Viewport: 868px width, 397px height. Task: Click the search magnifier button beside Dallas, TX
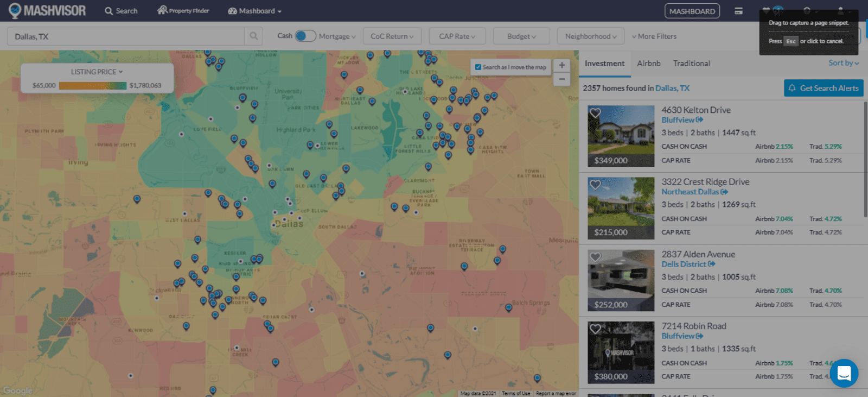[253, 36]
